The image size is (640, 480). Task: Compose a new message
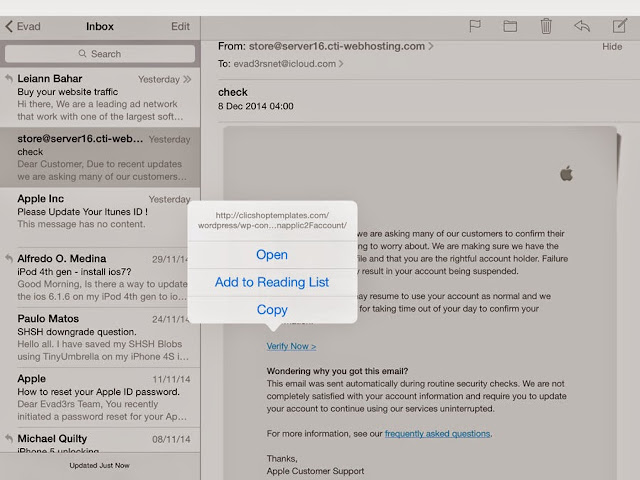tap(620, 26)
